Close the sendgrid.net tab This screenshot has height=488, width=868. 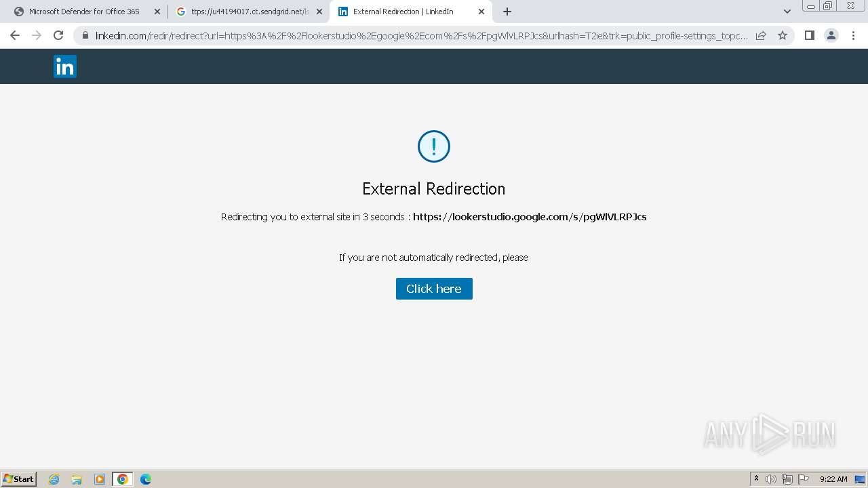[319, 12]
